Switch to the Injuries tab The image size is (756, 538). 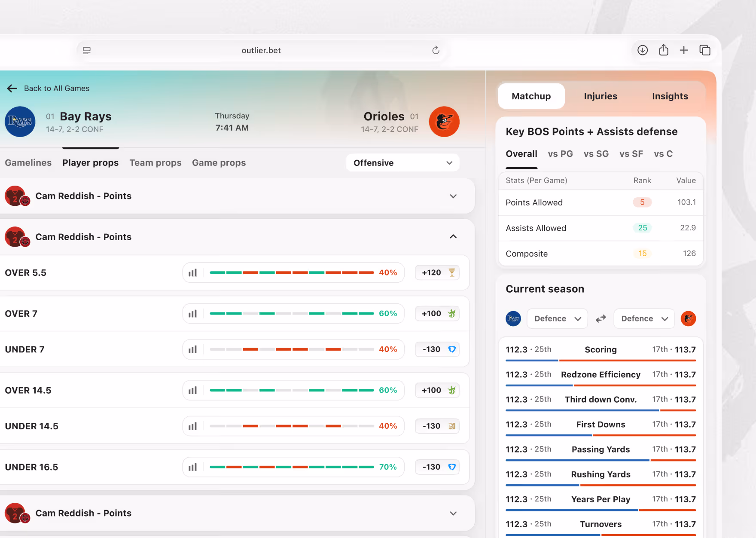(x=601, y=96)
